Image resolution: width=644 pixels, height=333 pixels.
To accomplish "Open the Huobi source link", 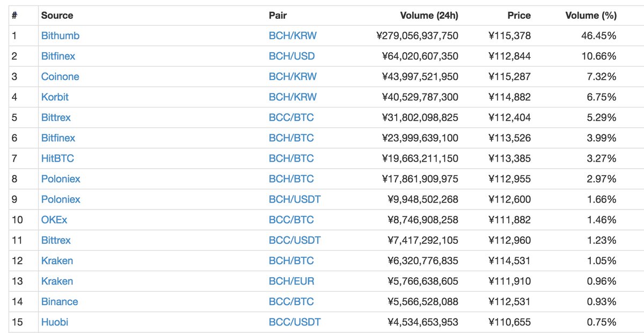I will (x=55, y=322).
